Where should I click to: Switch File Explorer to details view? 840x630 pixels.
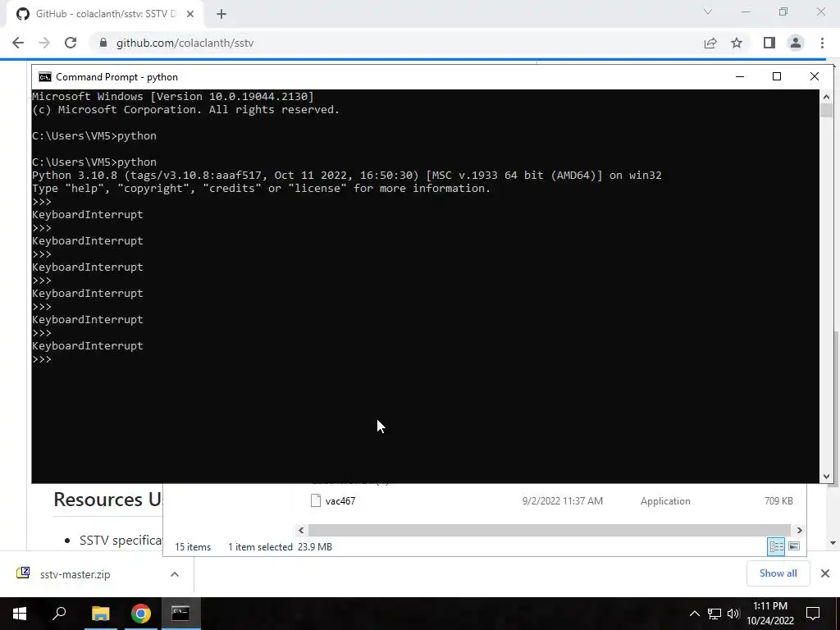click(776, 546)
